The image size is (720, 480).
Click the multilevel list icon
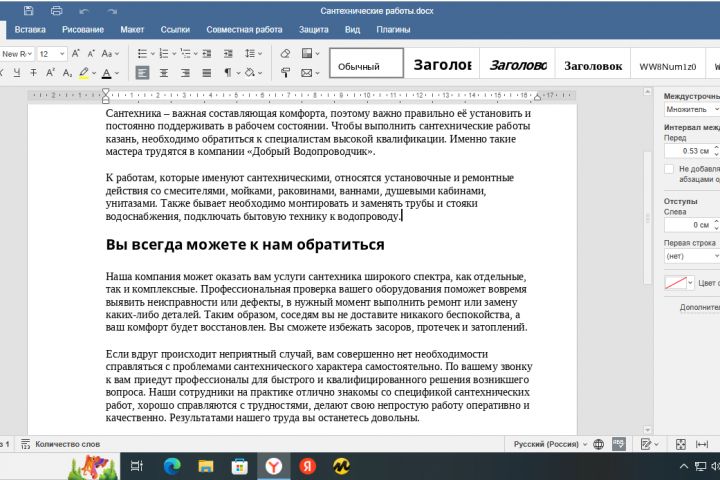[186, 54]
